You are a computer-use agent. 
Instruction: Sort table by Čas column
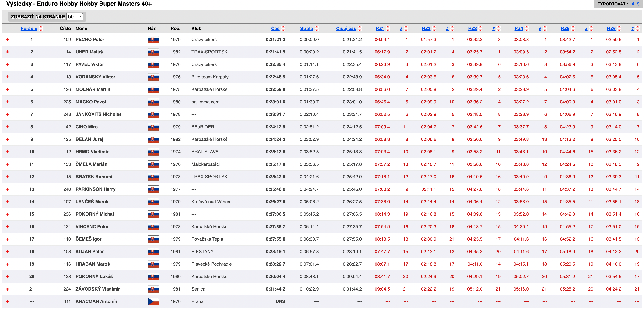click(x=275, y=29)
